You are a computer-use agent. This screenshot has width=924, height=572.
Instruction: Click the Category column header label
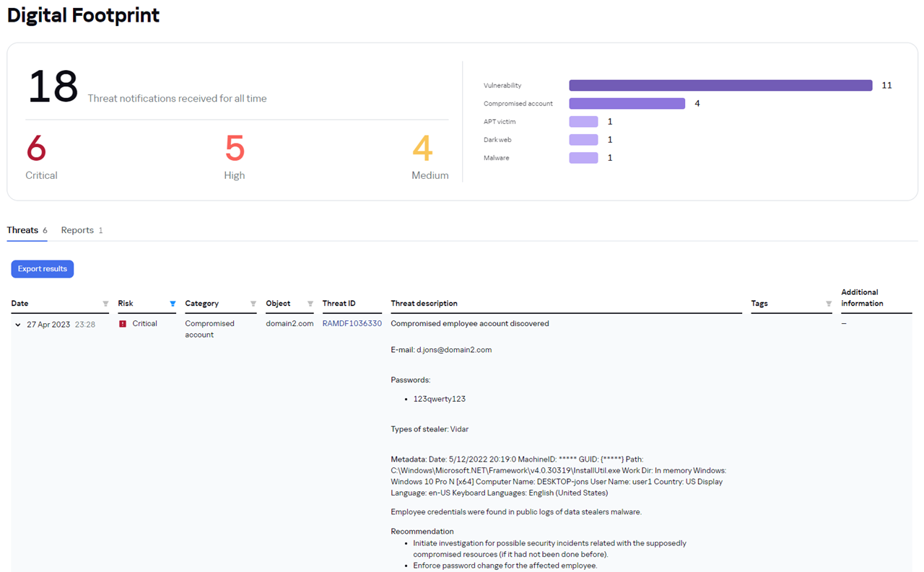(202, 304)
